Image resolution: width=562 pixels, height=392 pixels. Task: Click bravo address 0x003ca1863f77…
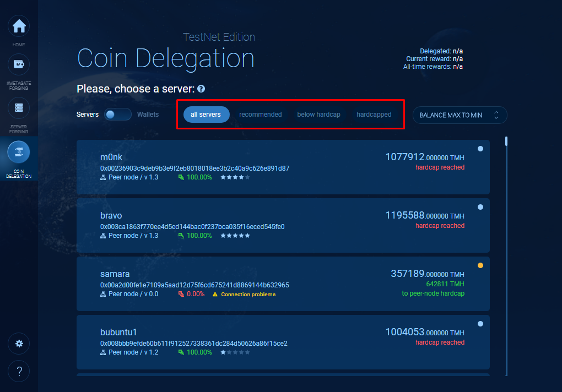tap(192, 227)
